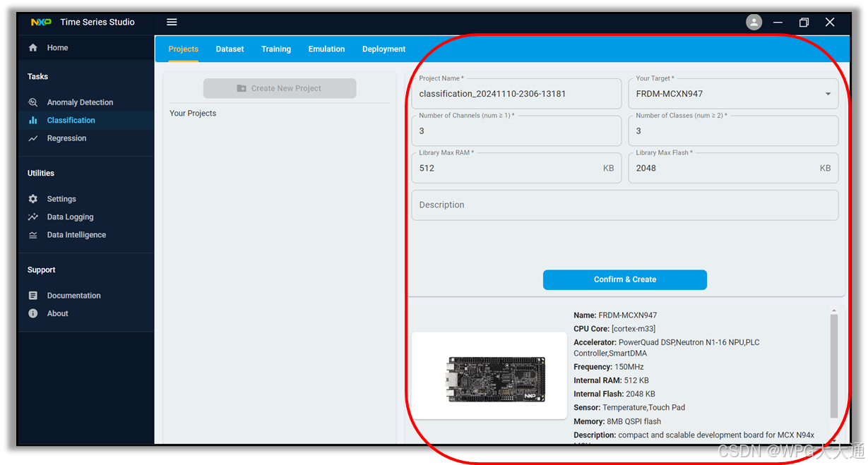Click the Create New Project button
Viewport: 868px width, 465px height.
(x=280, y=88)
